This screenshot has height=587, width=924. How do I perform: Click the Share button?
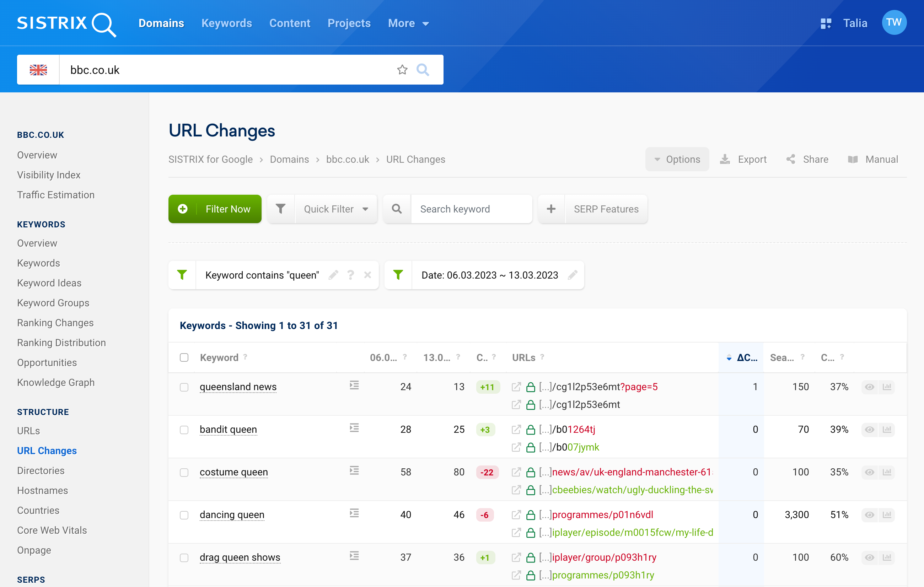point(807,159)
